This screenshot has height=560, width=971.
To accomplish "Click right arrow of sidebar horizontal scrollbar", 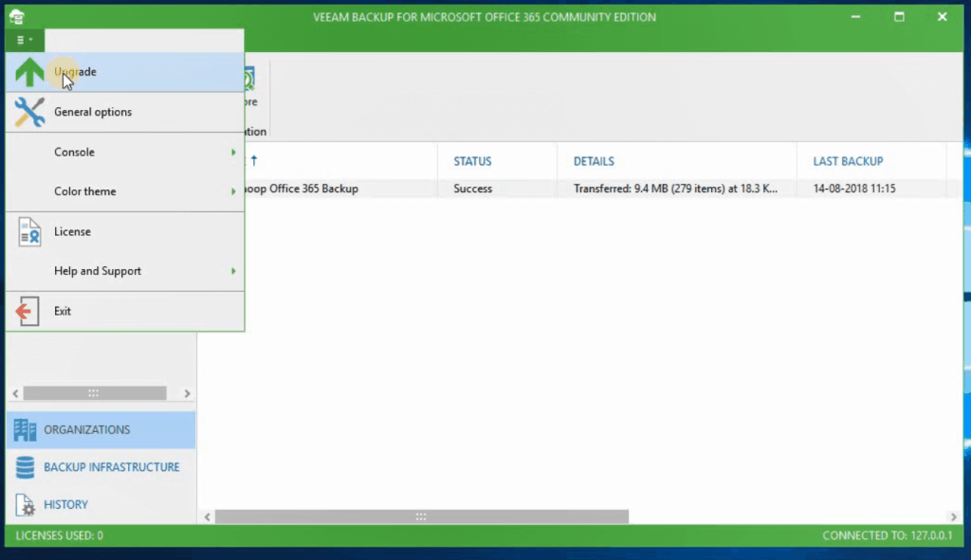I will 187,393.
